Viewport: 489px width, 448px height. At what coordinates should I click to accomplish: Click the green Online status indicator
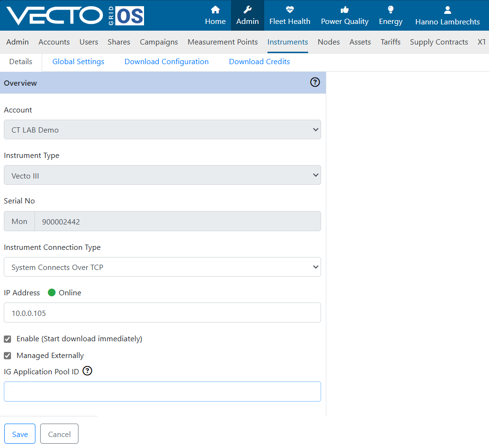52,292
